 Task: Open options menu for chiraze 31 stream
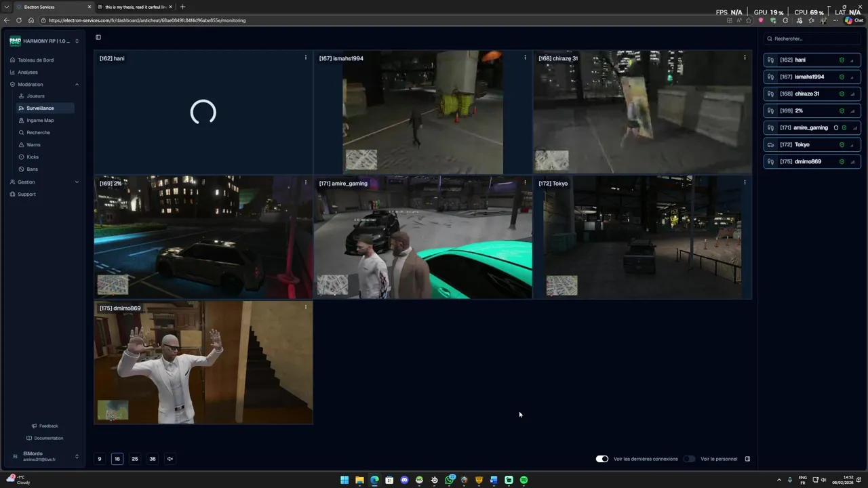click(745, 58)
